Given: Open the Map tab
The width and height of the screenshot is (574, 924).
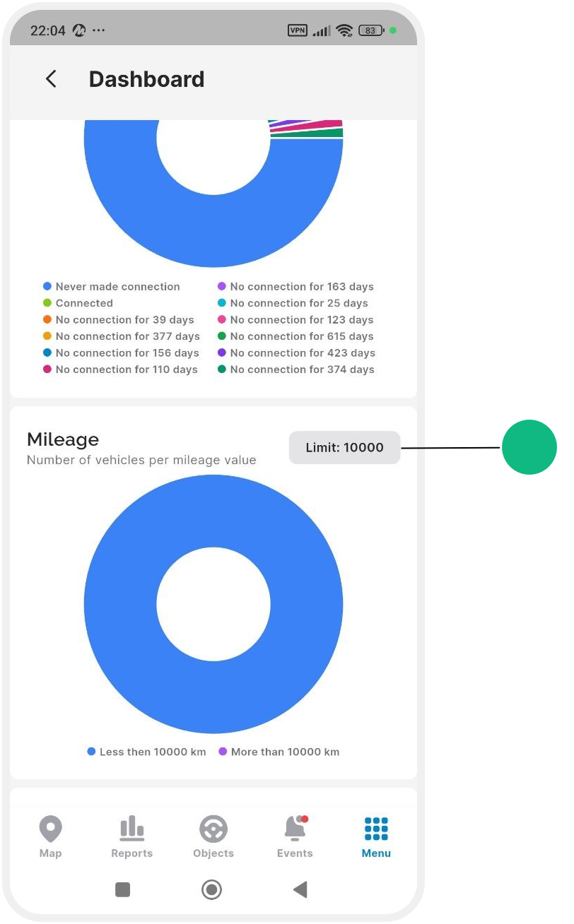Looking at the screenshot, I should 51,837.
